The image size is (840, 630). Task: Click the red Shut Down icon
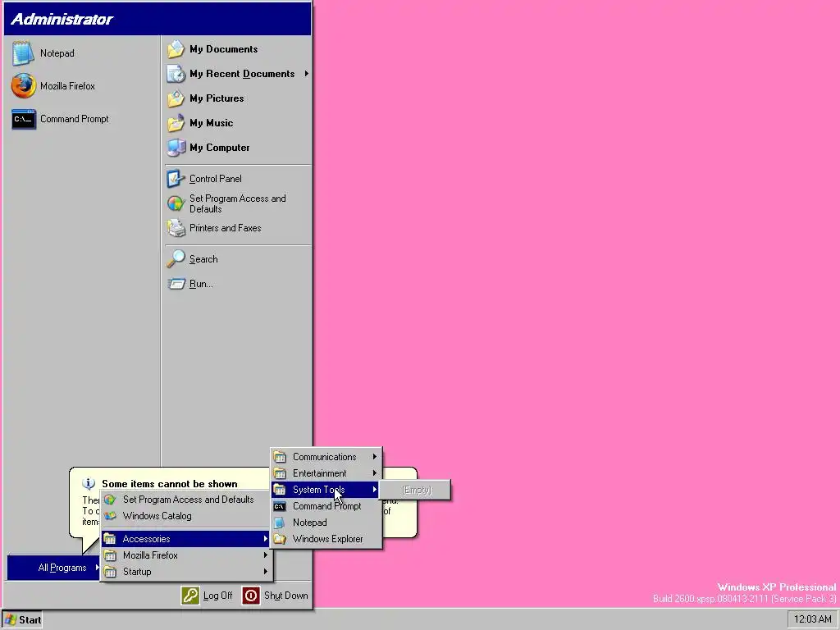(x=251, y=596)
